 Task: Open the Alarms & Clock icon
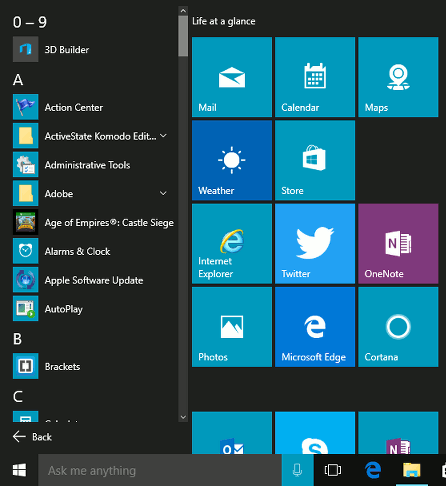pyautogui.click(x=26, y=251)
